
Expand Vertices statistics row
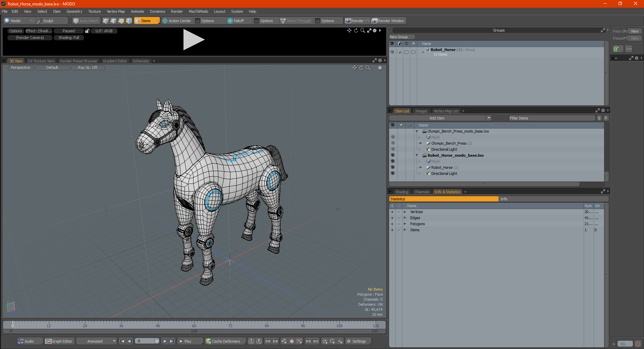(405, 212)
